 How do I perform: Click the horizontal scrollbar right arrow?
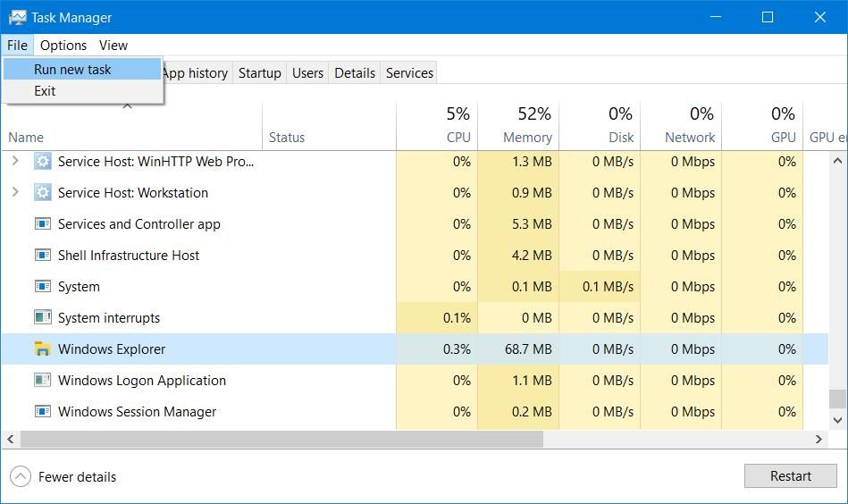tap(819, 439)
